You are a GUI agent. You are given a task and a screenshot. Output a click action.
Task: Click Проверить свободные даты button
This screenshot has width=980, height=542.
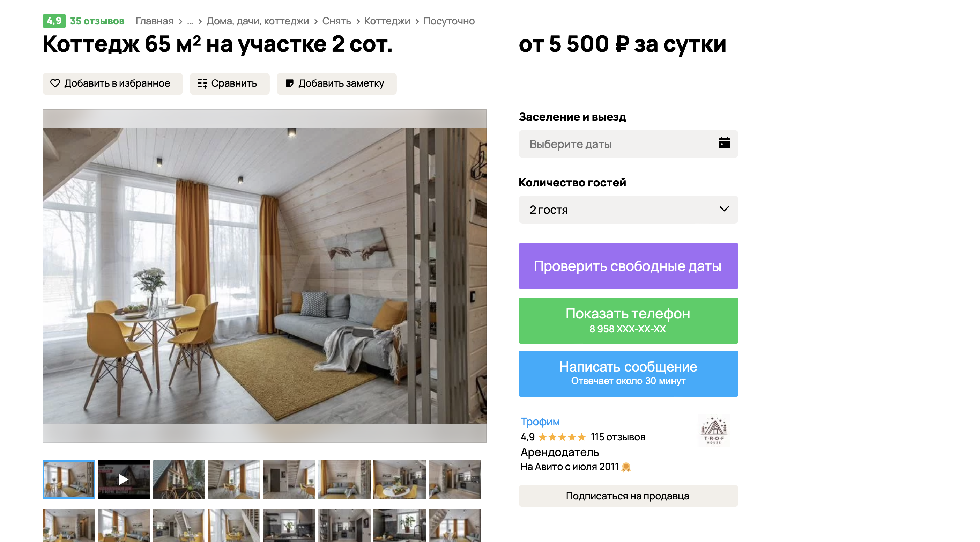coord(628,266)
